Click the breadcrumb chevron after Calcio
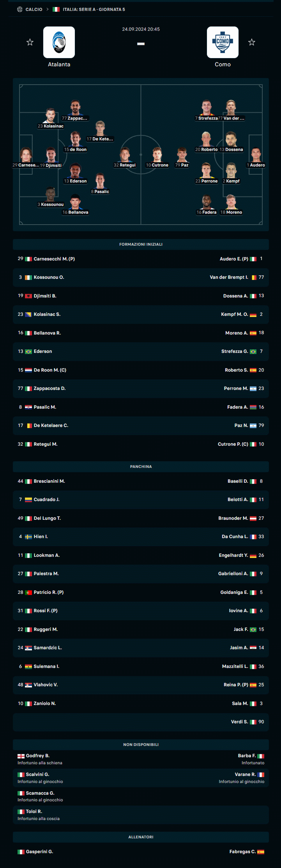 pos(48,9)
